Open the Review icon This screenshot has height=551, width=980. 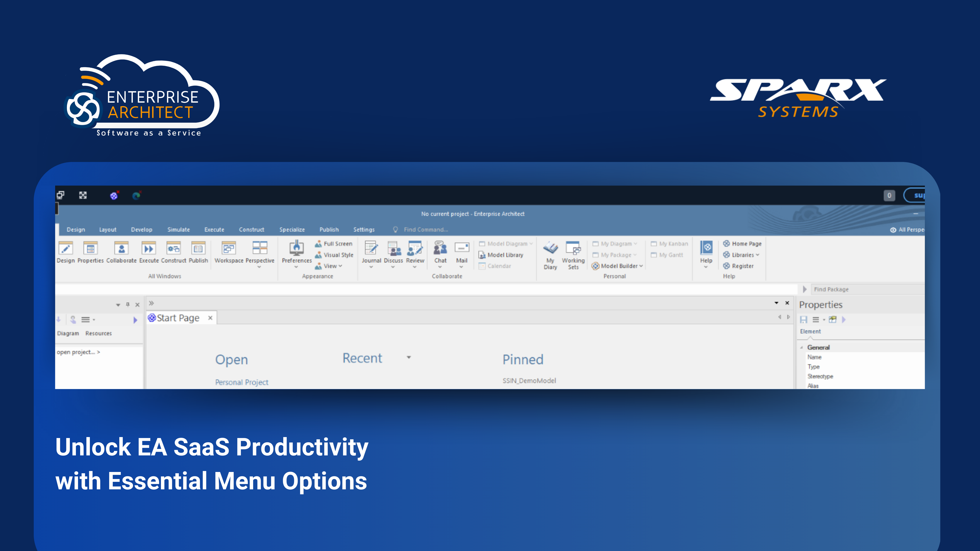[x=415, y=249]
